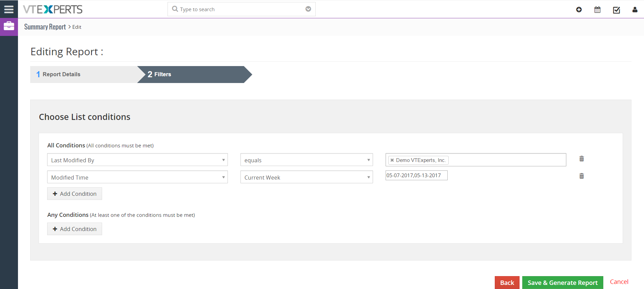Add Condition under All Conditions
Screen dimensions: 644x289
click(75, 194)
